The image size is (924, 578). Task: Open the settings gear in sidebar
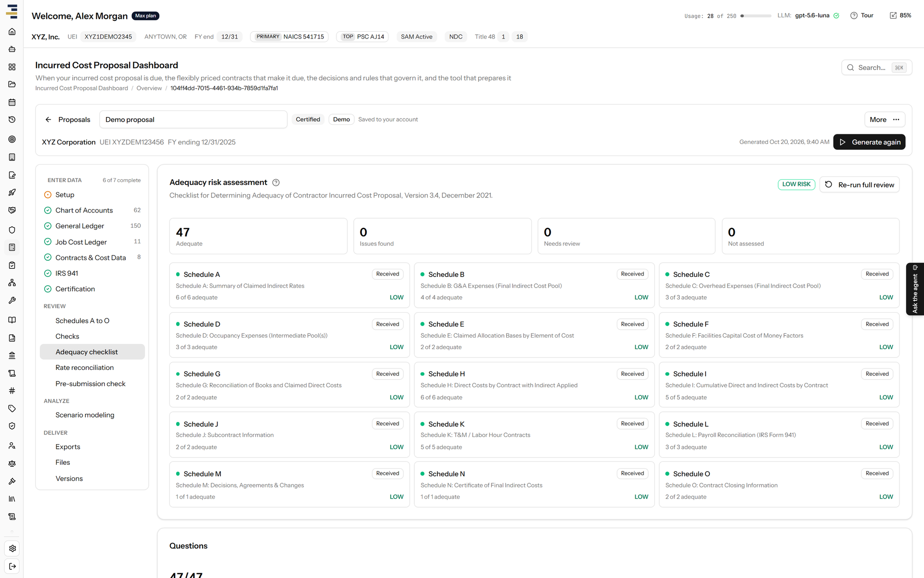12,549
